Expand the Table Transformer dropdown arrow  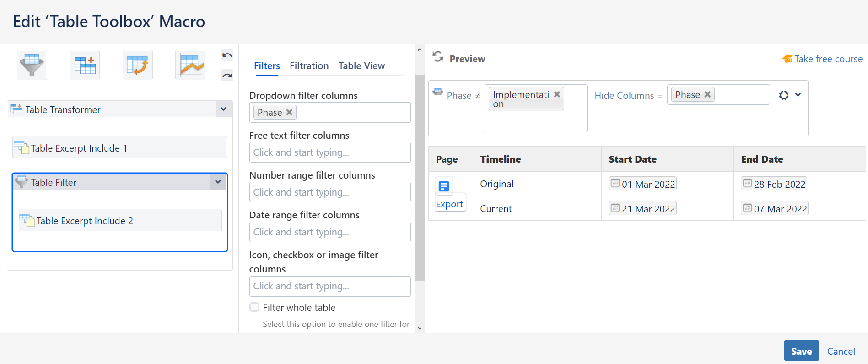tap(223, 109)
